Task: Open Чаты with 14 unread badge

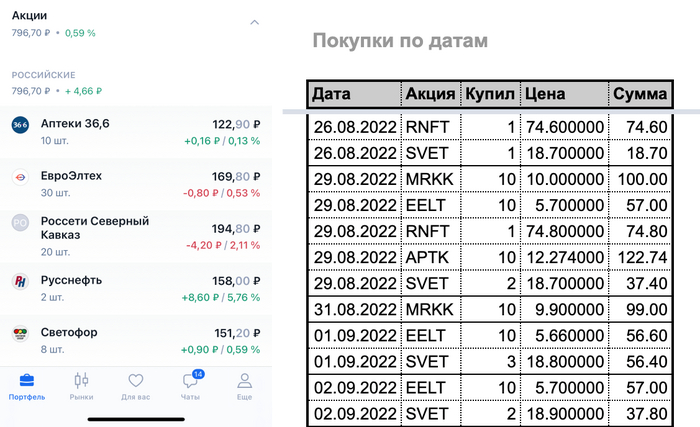Action: pos(190,387)
